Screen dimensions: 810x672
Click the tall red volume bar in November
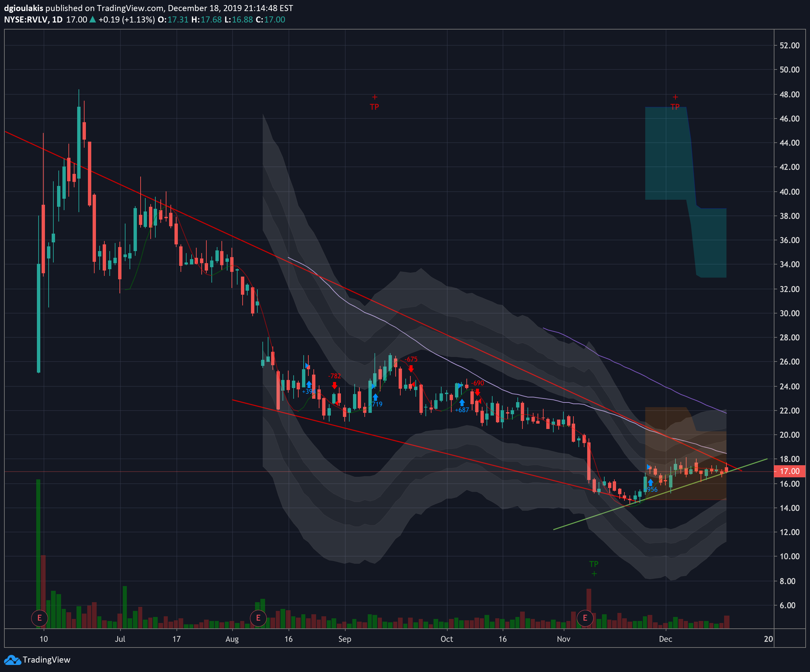(589, 608)
